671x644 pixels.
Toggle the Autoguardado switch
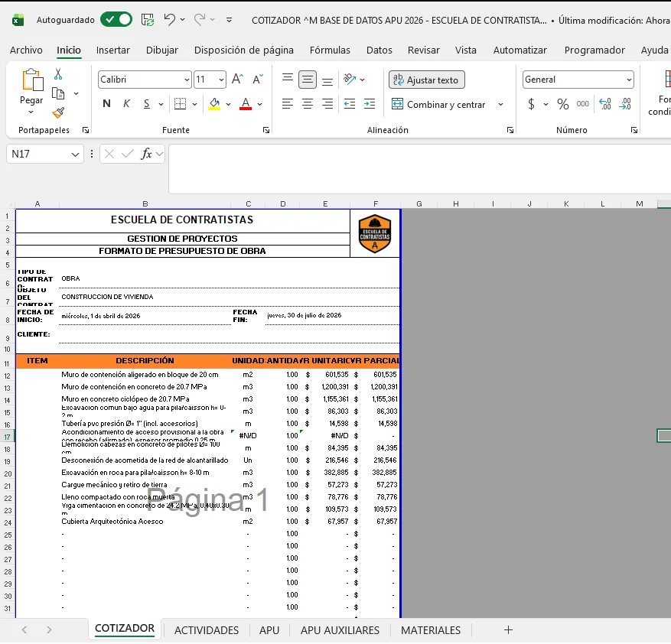[116, 20]
